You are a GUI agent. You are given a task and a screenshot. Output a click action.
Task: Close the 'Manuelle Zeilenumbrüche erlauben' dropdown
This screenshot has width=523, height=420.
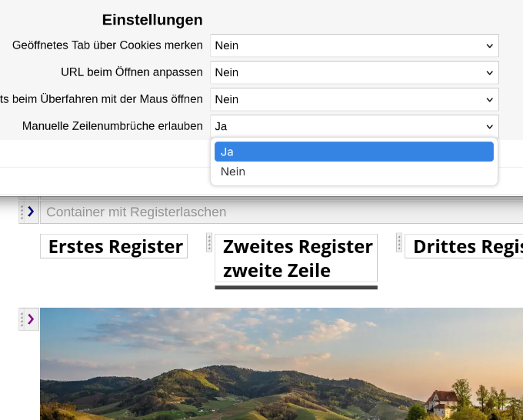click(x=355, y=126)
